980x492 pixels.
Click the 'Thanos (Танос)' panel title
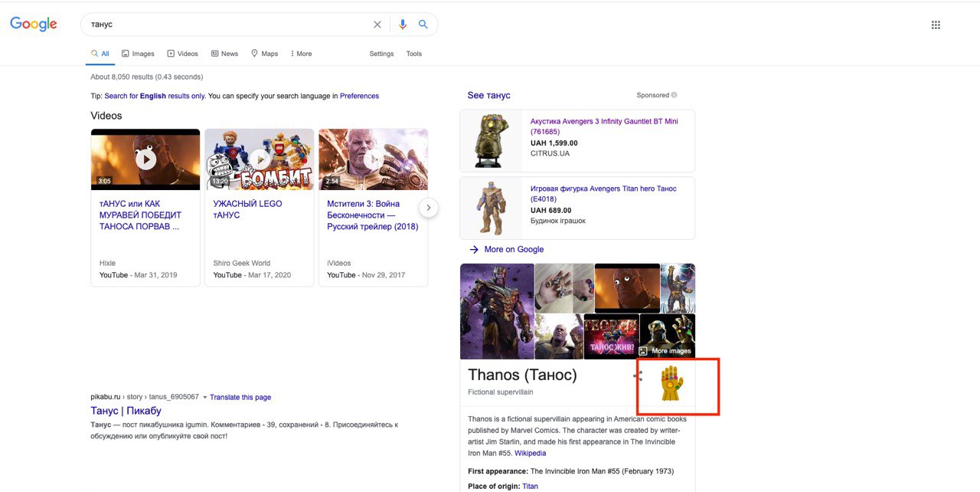(x=522, y=375)
